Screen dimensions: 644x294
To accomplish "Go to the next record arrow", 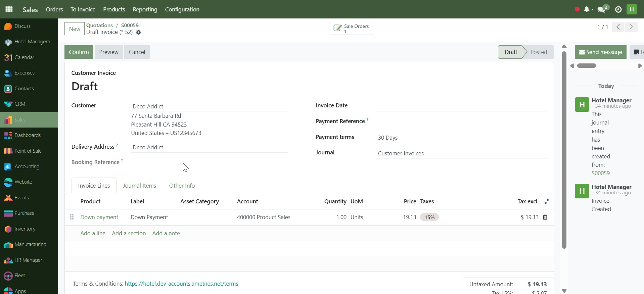I will (631, 27).
